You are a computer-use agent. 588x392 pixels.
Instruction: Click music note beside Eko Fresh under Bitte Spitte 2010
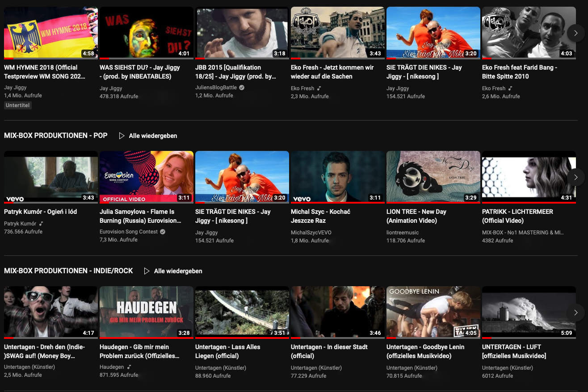click(510, 88)
